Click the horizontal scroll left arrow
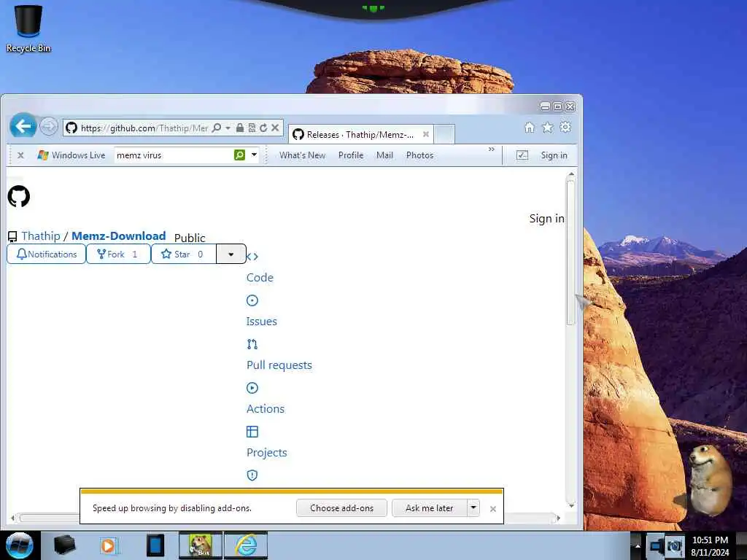This screenshot has width=747, height=560. click(x=13, y=518)
